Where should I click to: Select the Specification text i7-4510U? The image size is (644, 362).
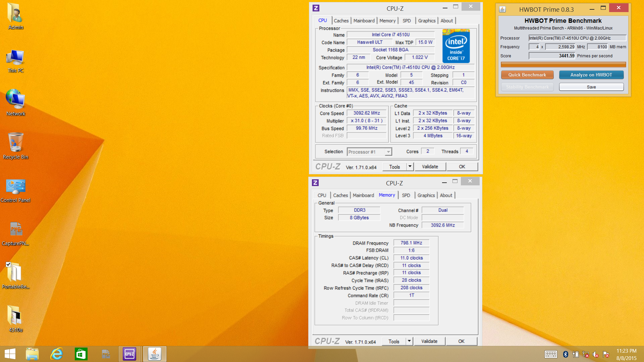[x=411, y=67]
